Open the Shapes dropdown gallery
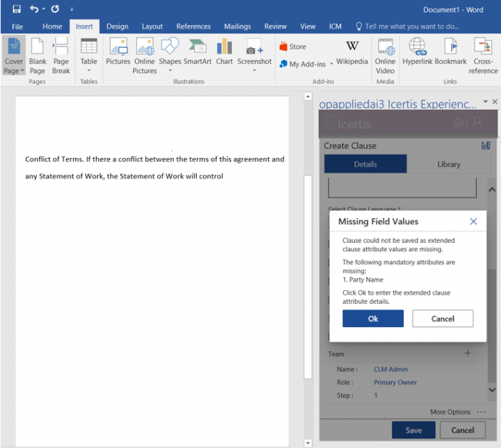This screenshot has height=448, width=501. pyautogui.click(x=170, y=70)
